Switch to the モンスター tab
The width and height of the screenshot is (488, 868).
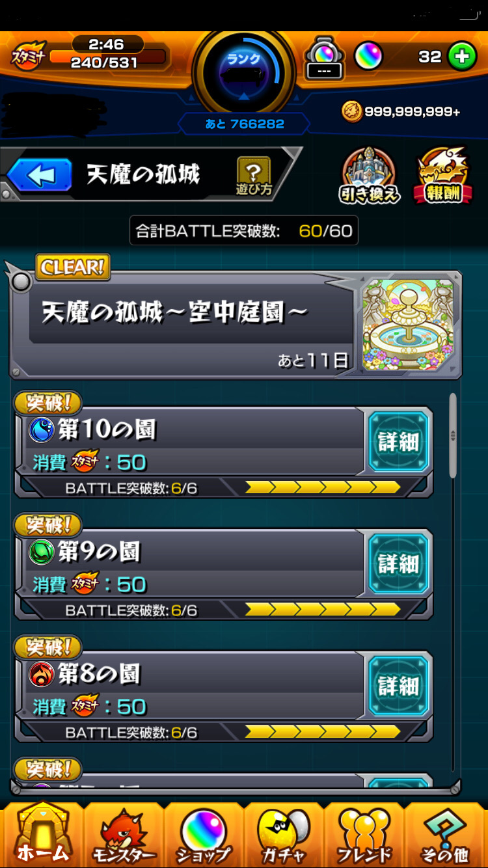(124, 835)
